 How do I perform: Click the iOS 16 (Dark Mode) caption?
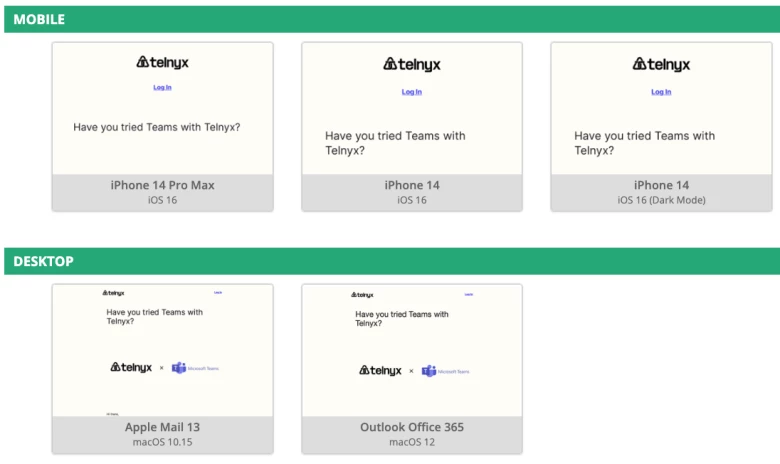pos(661,200)
